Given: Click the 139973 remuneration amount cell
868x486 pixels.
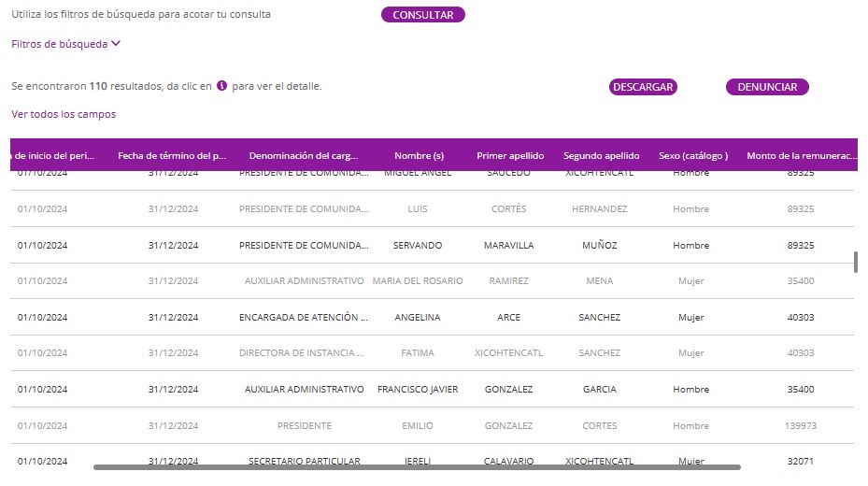Looking at the screenshot, I should click(800, 426).
